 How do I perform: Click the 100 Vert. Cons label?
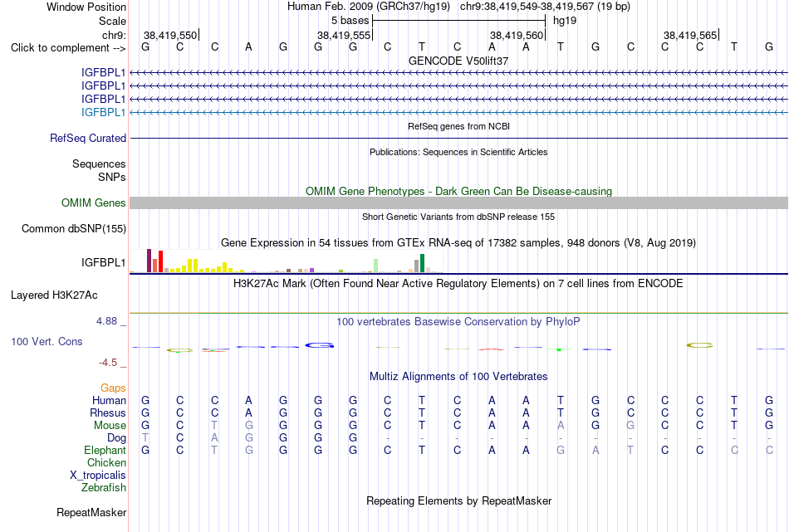[x=47, y=341]
